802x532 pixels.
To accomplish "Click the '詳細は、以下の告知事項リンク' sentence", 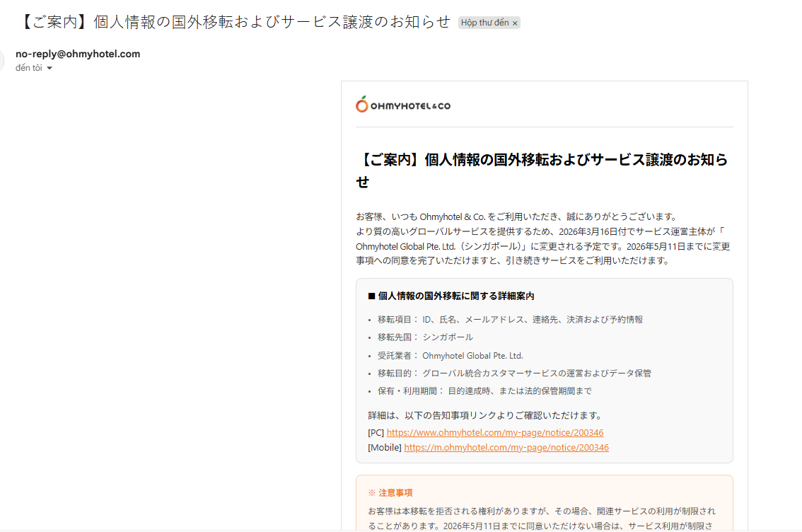I will (x=486, y=415).
